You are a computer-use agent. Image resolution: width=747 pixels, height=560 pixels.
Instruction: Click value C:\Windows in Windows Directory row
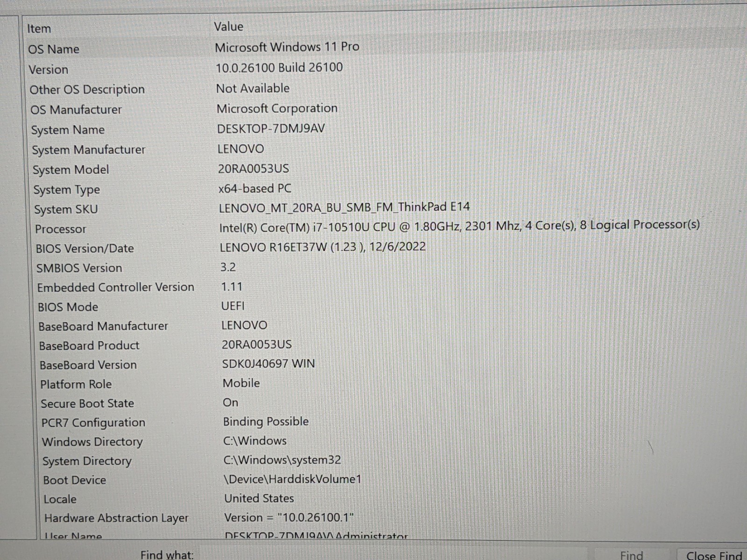pos(255,441)
